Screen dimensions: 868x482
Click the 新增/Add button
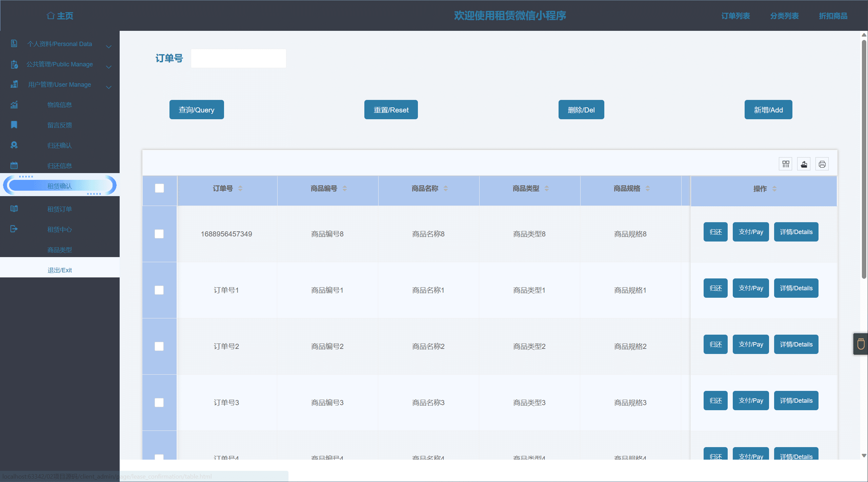point(768,110)
